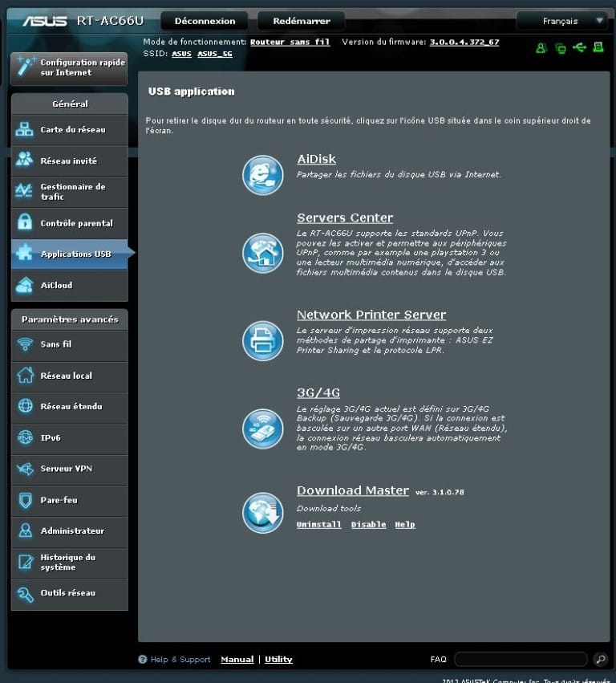Open the Utility link in footer
Viewport: 616px width, 683px height.
click(x=278, y=660)
